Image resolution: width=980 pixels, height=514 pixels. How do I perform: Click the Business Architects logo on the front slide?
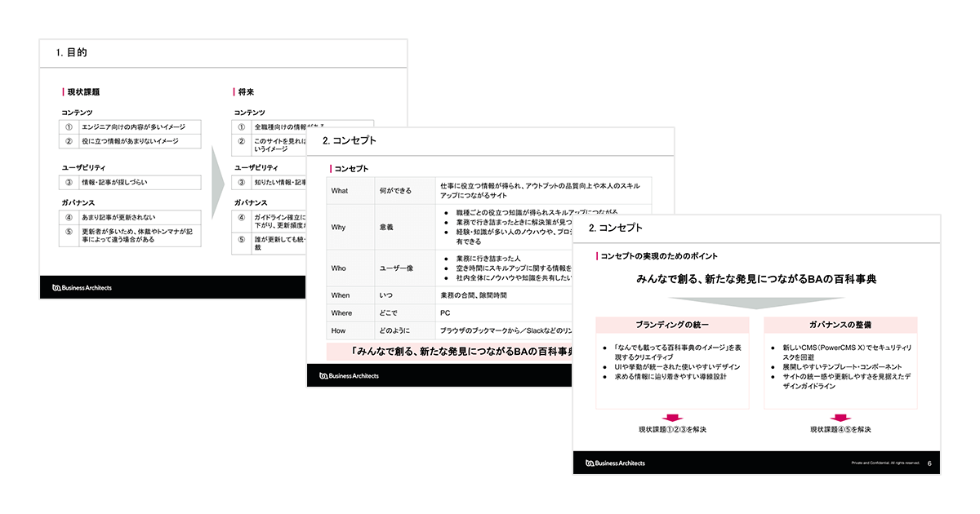[x=614, y=463]
